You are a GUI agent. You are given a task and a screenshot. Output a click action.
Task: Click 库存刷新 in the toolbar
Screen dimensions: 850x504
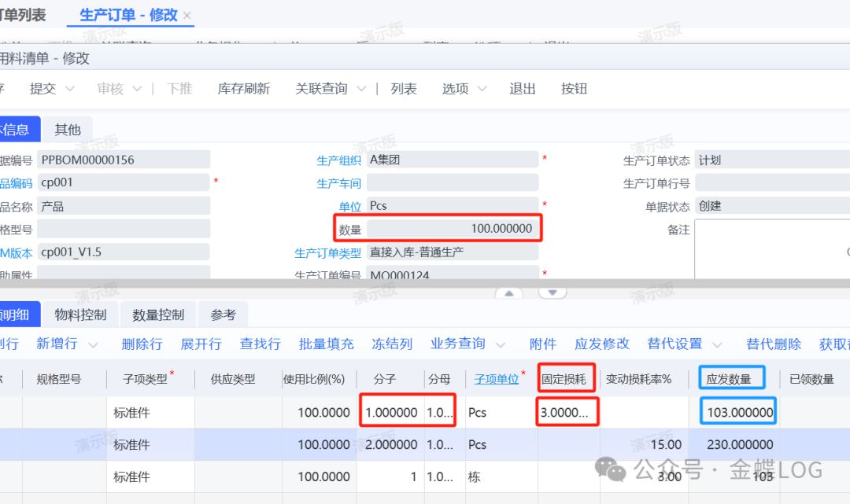tap(244, 89)
